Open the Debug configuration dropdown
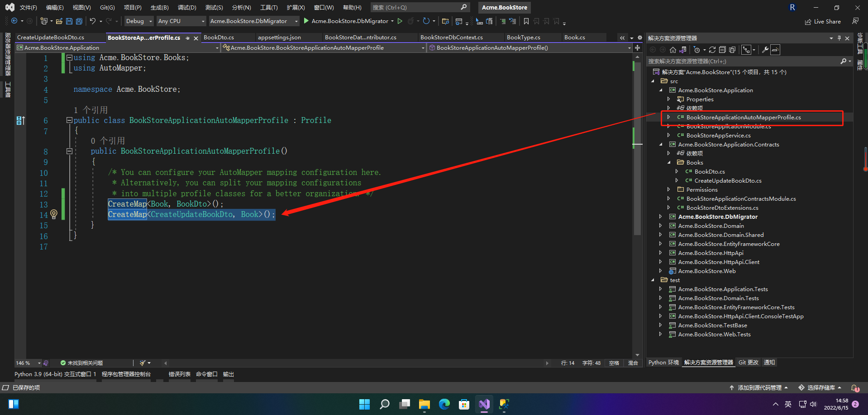Image resolution: width=868 pixels, height=415 pixels. pyautogui.click(x=139, y=21)
